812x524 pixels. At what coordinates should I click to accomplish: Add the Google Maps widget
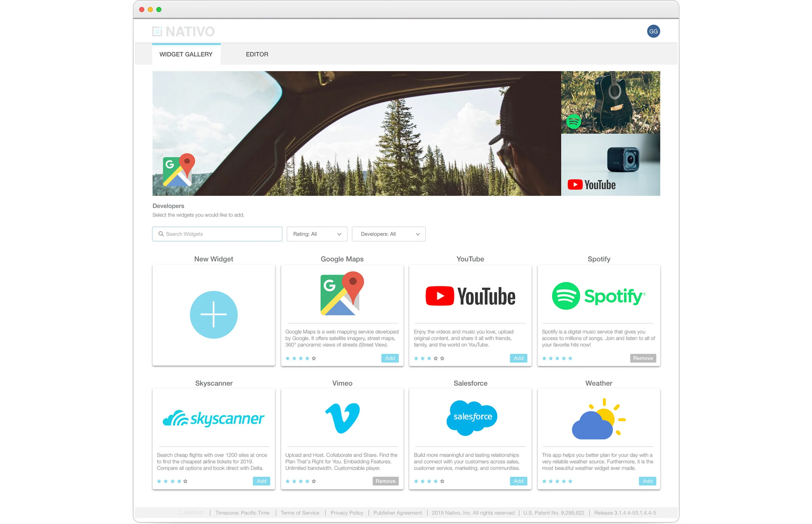pos(389,358)
